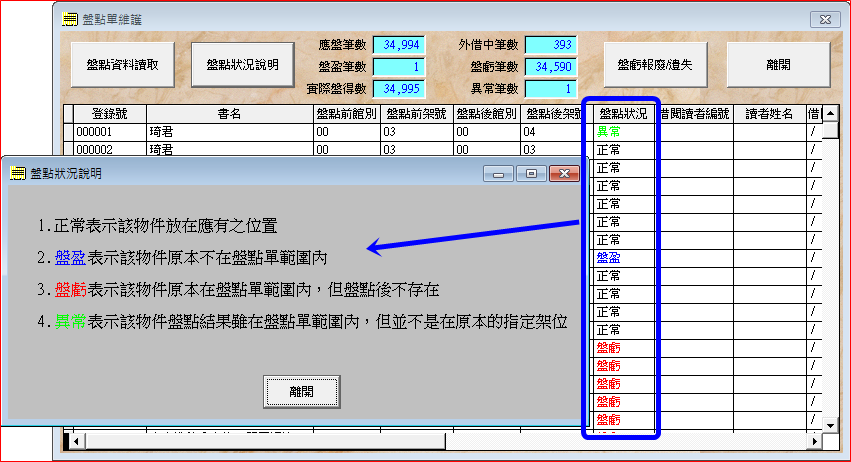Select cell with 登錄號 000002

click(110, 149)
